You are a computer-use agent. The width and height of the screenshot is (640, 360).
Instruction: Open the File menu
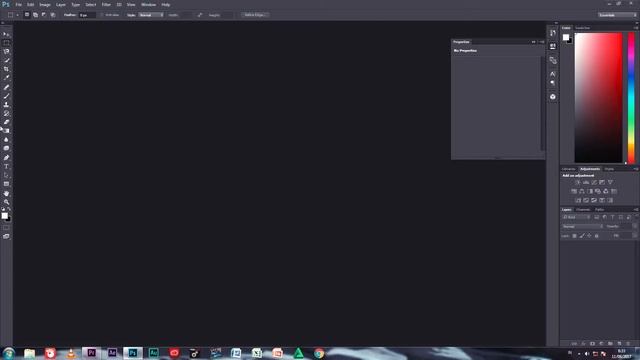click(x=18, y=4)
